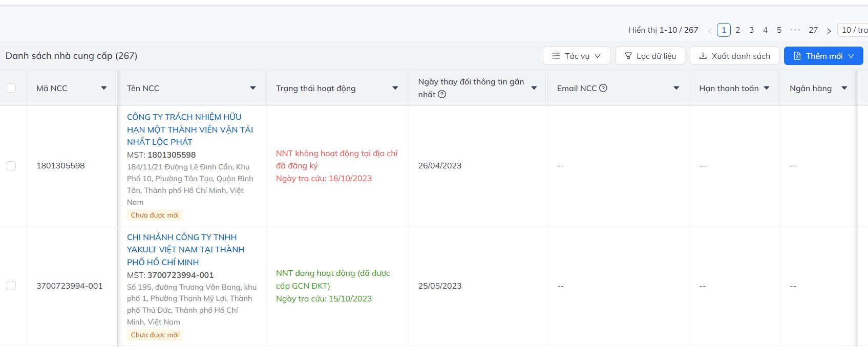The width and height of the screenshot is (868, 347).
Task: Jump to last page 27
Action: 813,30
